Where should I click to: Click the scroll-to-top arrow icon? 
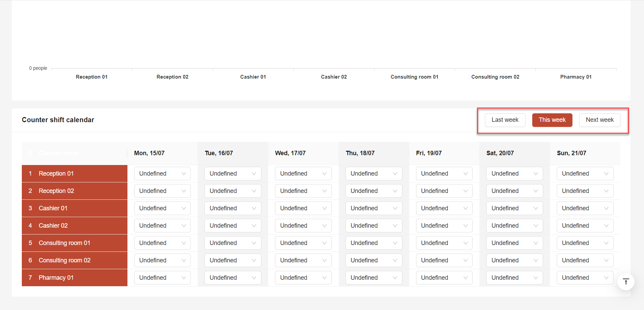point(626,282)
